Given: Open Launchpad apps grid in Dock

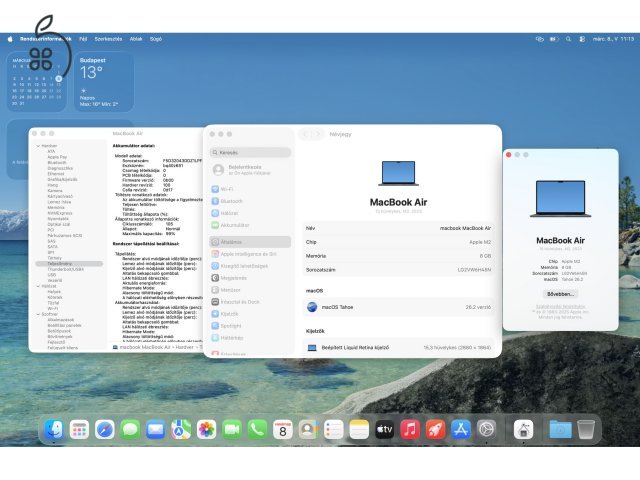Looking at the screenshot, I should click(79, 429).
